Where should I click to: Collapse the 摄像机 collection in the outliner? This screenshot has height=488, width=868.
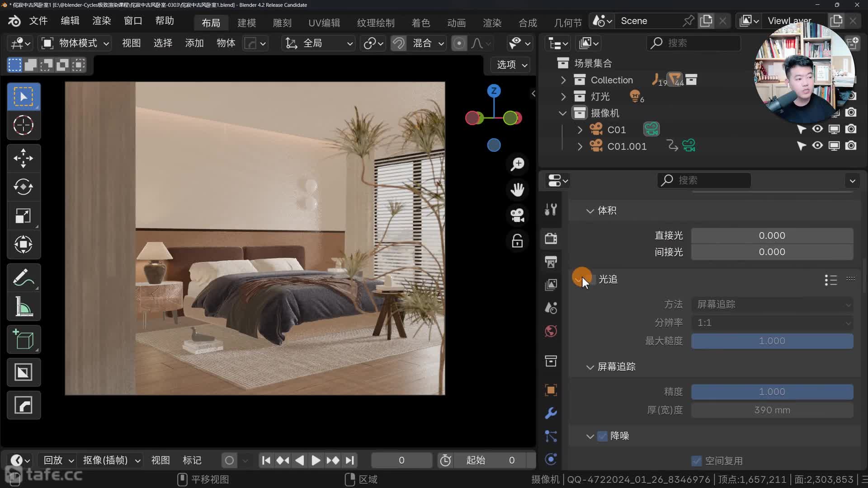(563, 113)
